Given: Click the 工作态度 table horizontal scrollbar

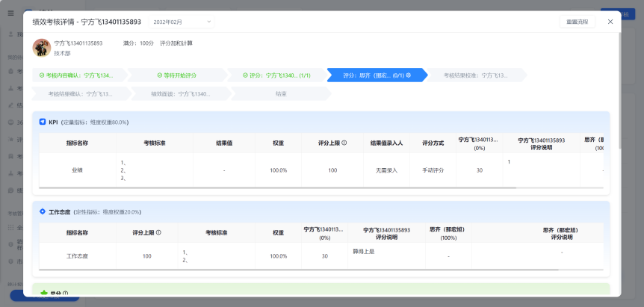Looking at the screenshot, I should coord(299,270).
